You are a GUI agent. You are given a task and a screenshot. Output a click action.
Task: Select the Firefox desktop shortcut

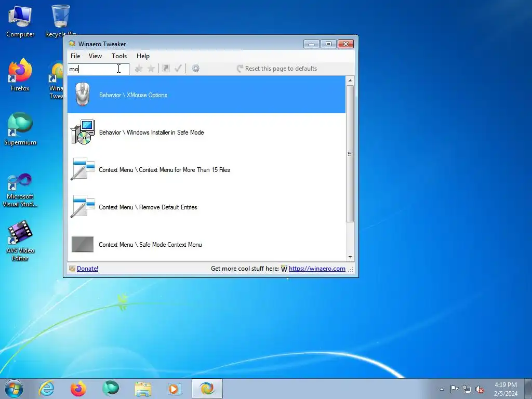click(x=20, y=75)
